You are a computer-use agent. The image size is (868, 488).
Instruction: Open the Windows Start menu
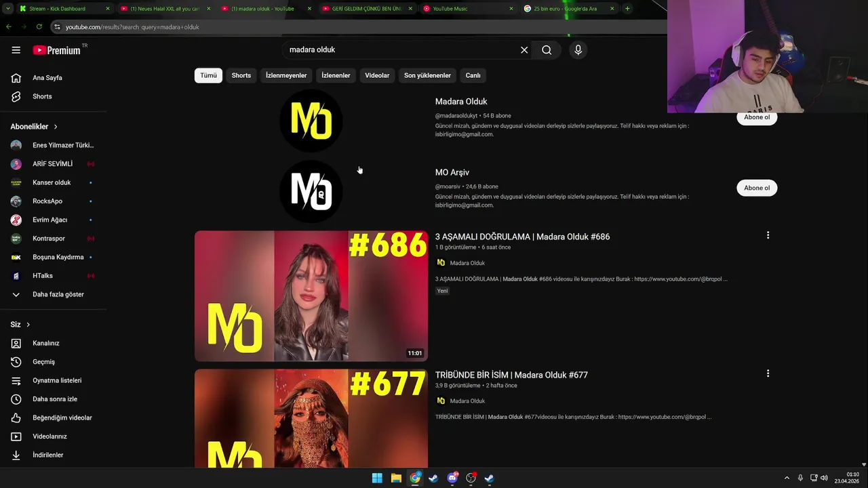(x=377, y=478)
